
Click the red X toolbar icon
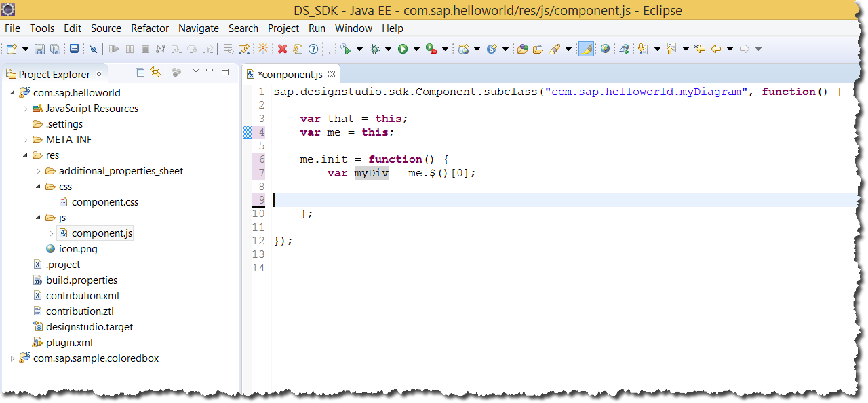point(282,49)
